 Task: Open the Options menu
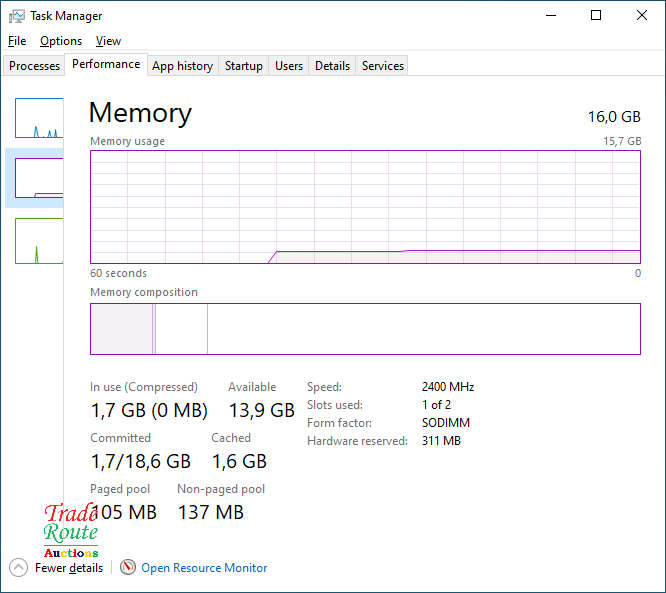coord(61,41)
